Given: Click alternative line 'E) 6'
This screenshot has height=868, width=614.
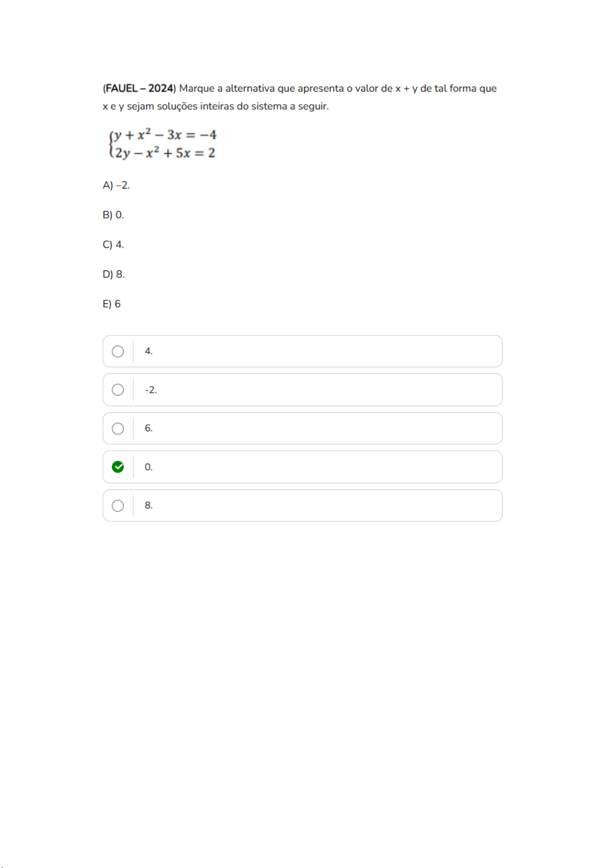Looking at the screenshot, I should (x=111, y=304).
